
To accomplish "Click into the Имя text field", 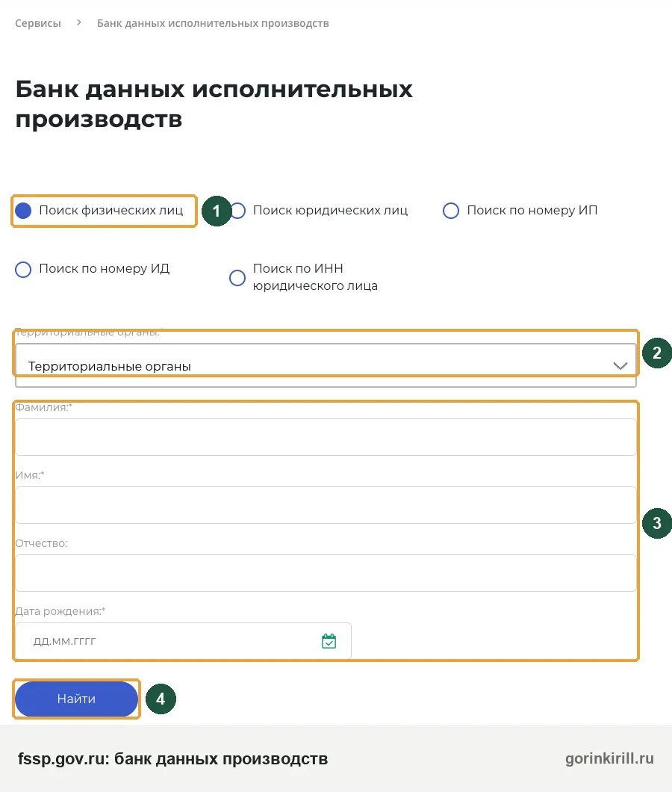I will click(326, 505).
